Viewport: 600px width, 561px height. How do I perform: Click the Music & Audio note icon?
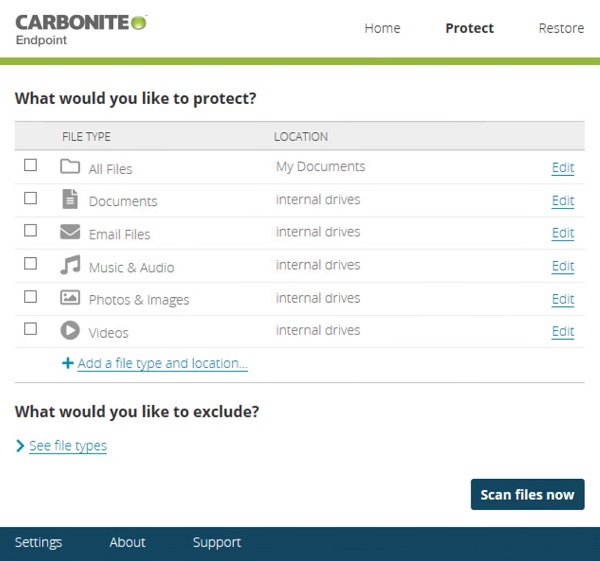(x=70, y=265)
